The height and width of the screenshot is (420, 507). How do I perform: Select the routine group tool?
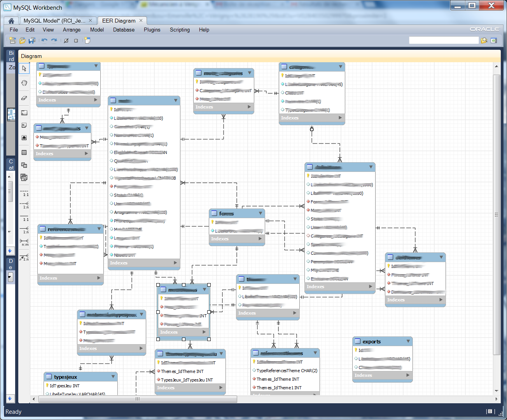tap(24, 177)
